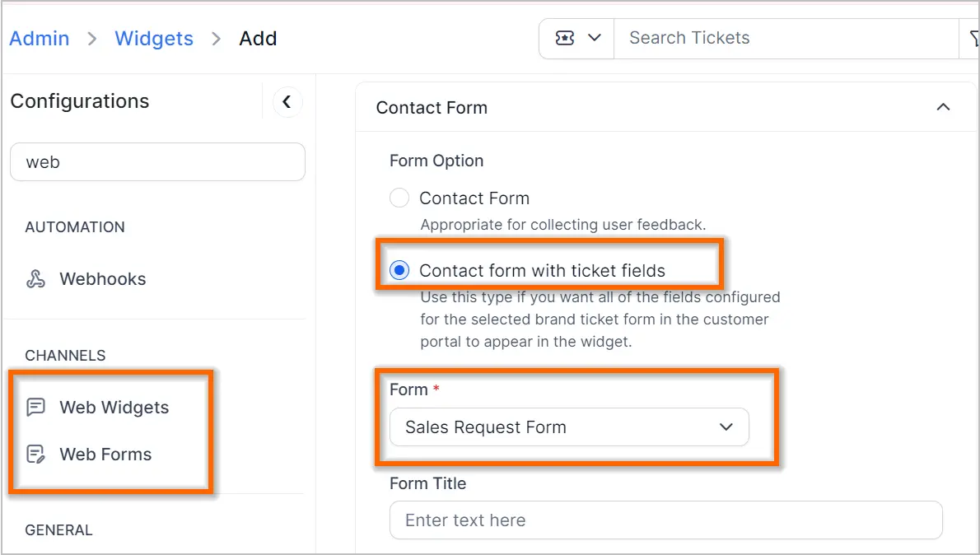The width and height of the screenshot is (980, 555).
Task: Click the Form Title text field
Action: pos(665,520)
